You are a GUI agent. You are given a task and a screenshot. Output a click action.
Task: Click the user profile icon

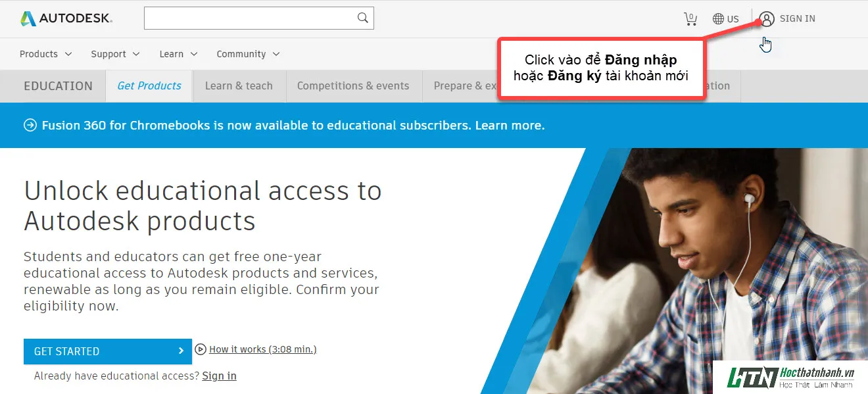pos(767,18)
